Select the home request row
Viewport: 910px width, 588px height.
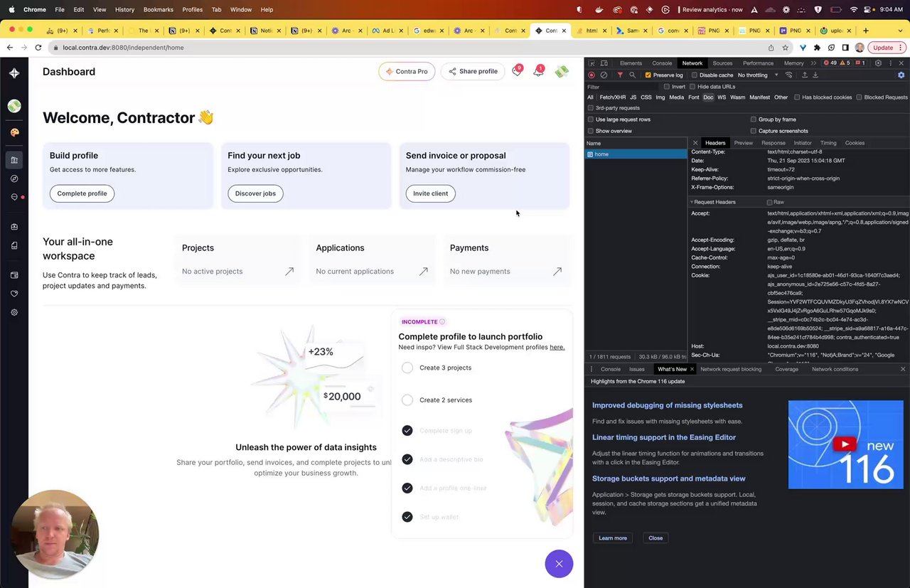[x=636, y=154]
